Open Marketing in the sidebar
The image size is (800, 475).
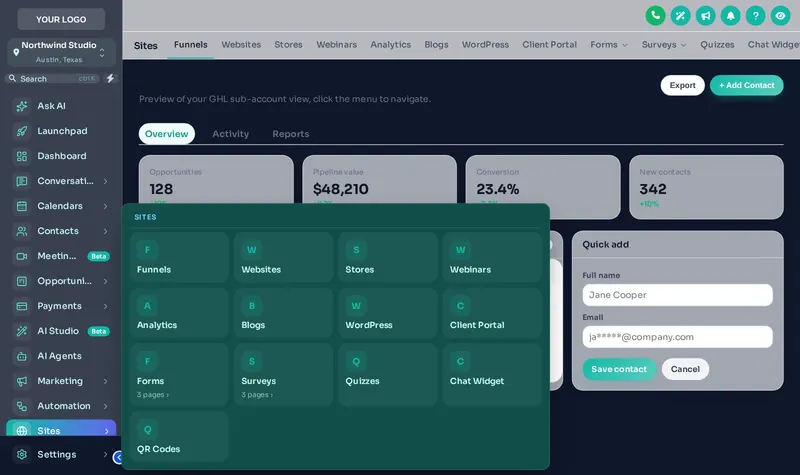[61, 381]
